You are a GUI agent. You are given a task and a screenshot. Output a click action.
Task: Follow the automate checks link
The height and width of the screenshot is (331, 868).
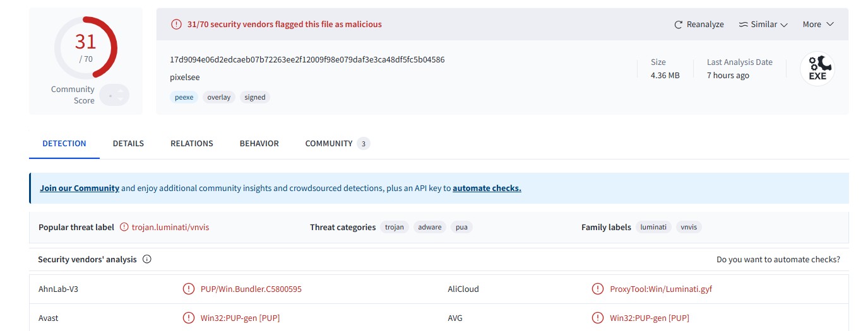coord(487,188)
